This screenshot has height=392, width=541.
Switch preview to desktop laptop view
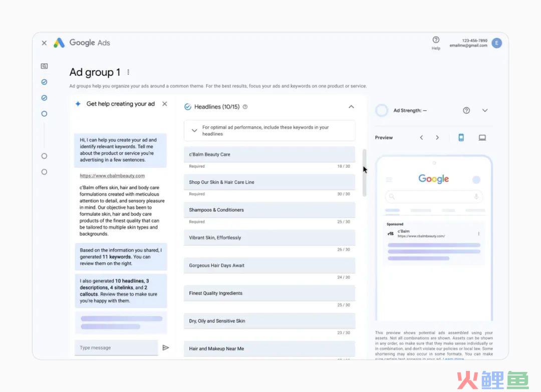[x=482, y=138]
